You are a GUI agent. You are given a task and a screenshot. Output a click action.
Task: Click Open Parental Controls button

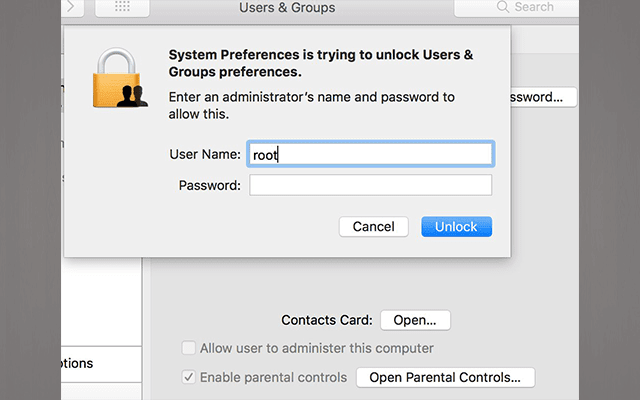click(451, 378)
